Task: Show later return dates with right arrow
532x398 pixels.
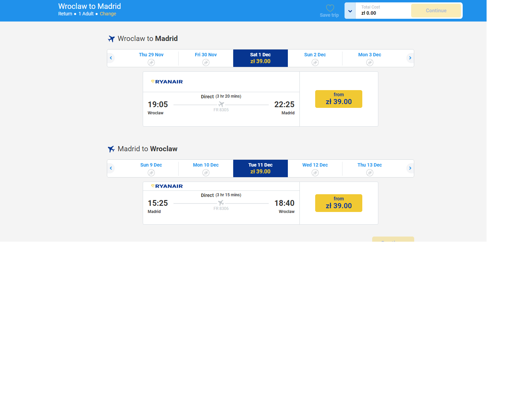Action: (410, 168)
